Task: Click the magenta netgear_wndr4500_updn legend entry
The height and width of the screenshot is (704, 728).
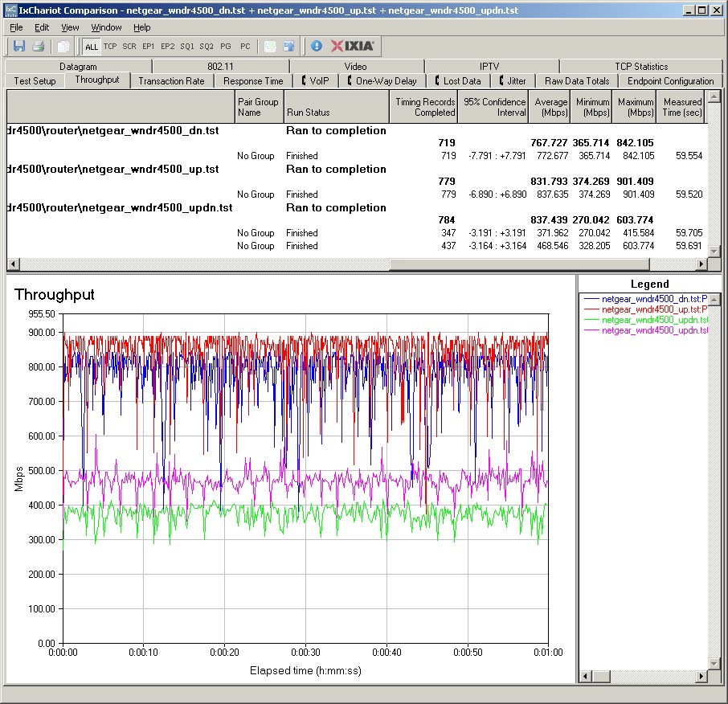Action: tap(645, 330)
